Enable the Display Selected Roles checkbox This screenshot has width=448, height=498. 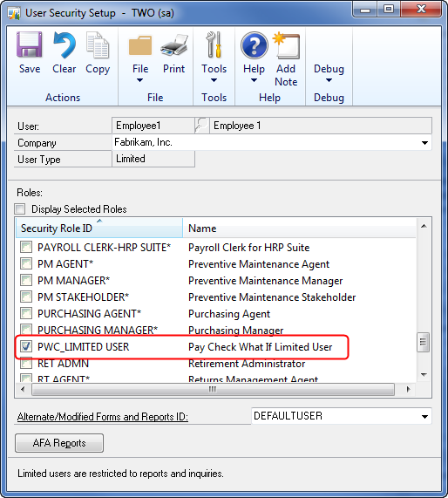click(20, 209)
